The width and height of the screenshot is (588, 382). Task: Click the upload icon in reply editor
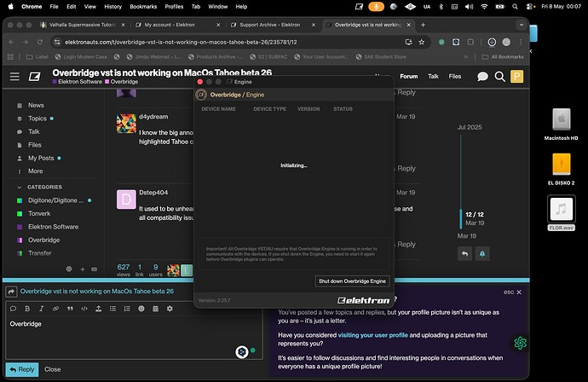[x=98, y=309]
